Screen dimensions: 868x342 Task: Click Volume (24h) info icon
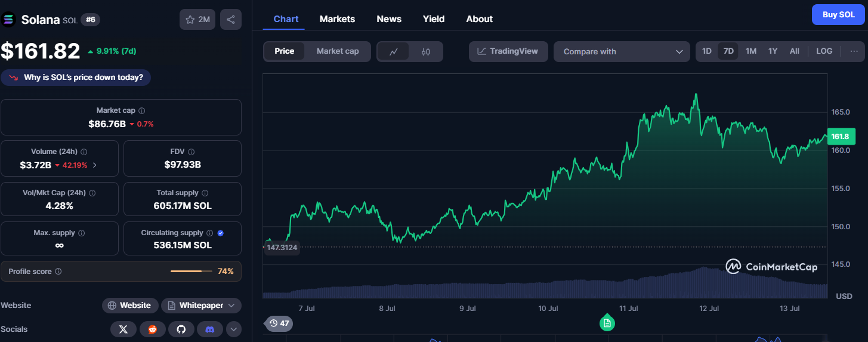click(x=84, y=152)
